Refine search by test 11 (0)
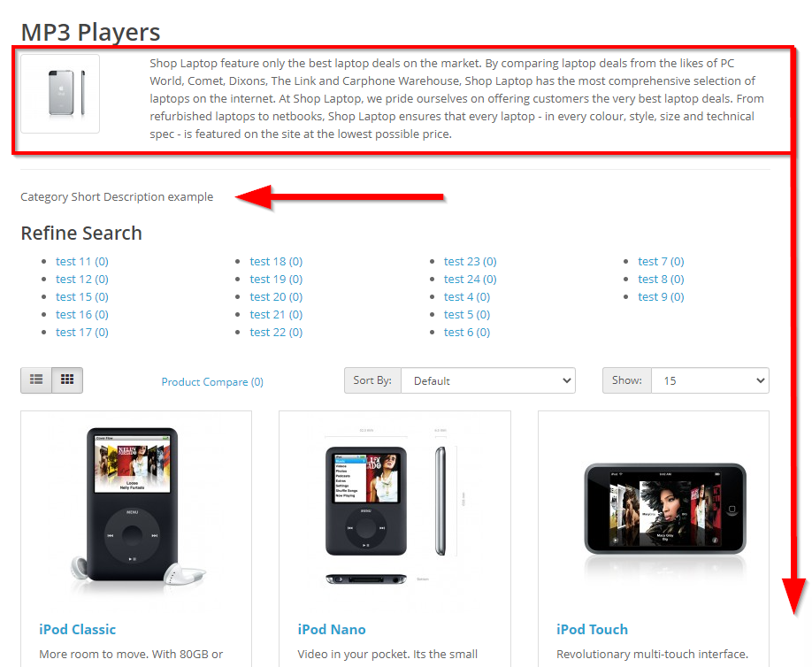This screenshot has width=812, height=667. click(82, 262)
